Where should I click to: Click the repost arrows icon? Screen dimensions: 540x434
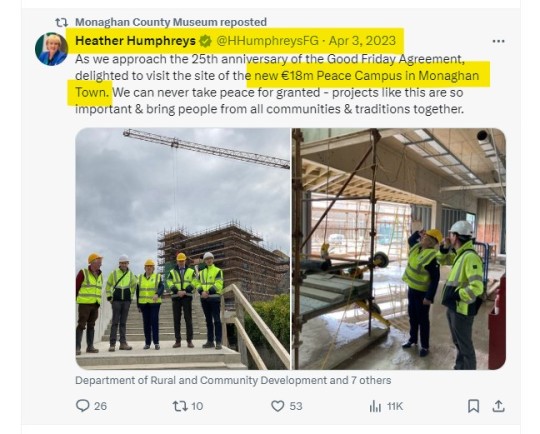pos(180,406)
